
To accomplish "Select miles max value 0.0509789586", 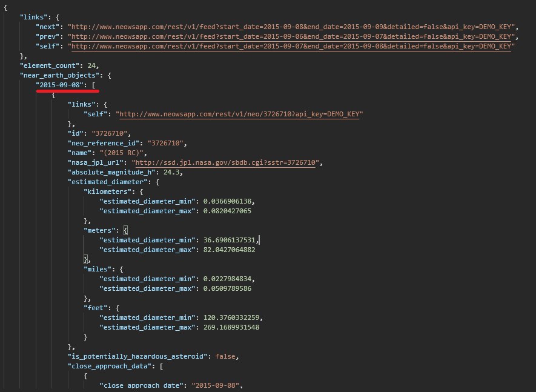I will point(227,288).
